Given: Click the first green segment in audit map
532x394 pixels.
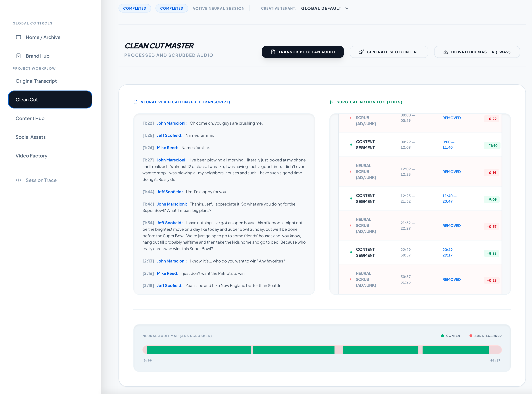Looking at the screenshot, I should [199, 350].
